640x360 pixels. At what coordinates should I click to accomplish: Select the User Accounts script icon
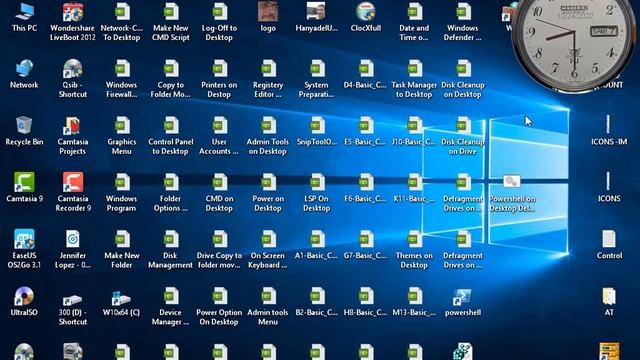[219, 126]
